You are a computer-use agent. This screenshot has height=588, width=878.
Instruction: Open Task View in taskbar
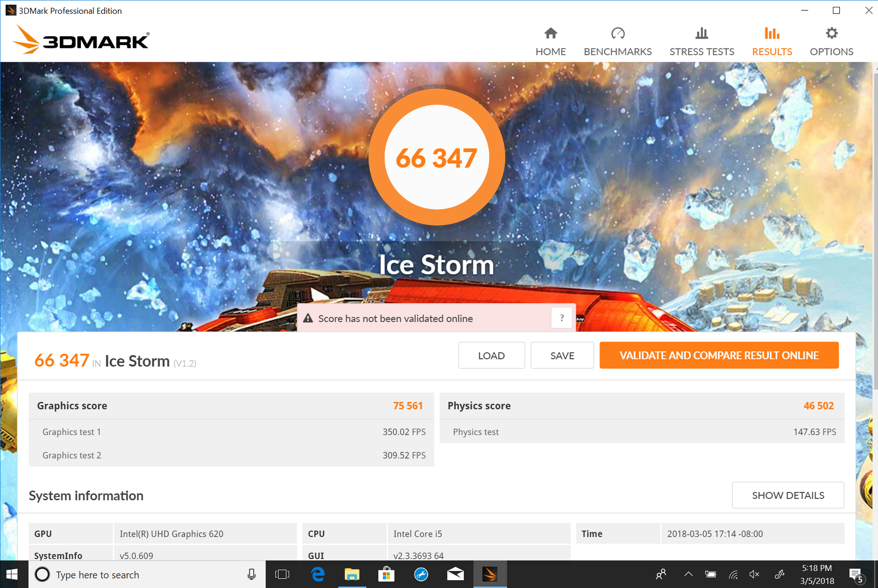coord(282,574)
